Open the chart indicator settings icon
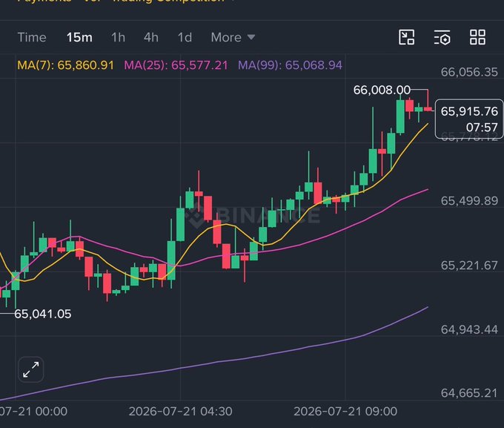 tap(442, 37)
